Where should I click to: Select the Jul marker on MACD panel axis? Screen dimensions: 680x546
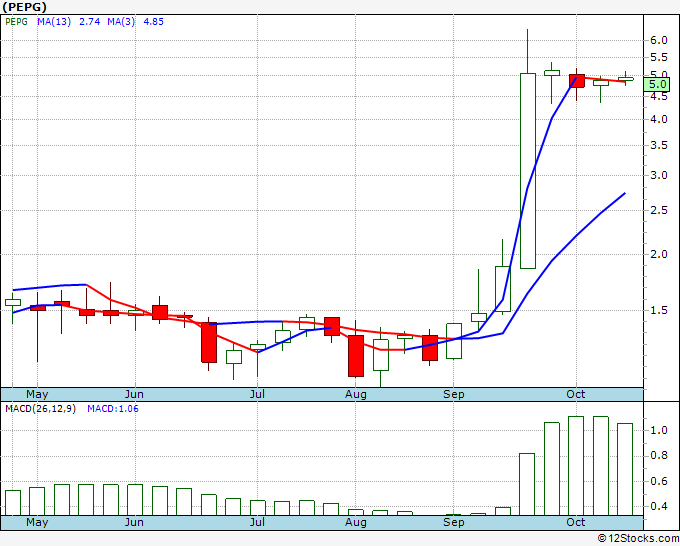(257, 522)
